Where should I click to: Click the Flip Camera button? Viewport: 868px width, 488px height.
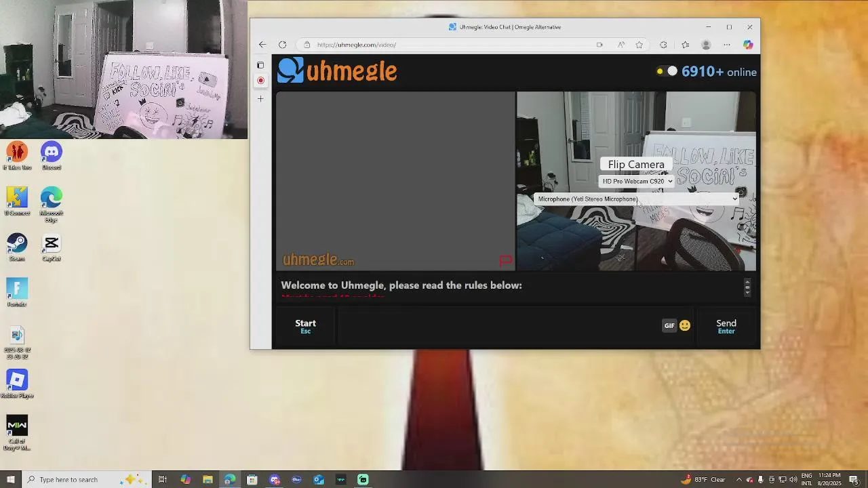coord(636,165)
